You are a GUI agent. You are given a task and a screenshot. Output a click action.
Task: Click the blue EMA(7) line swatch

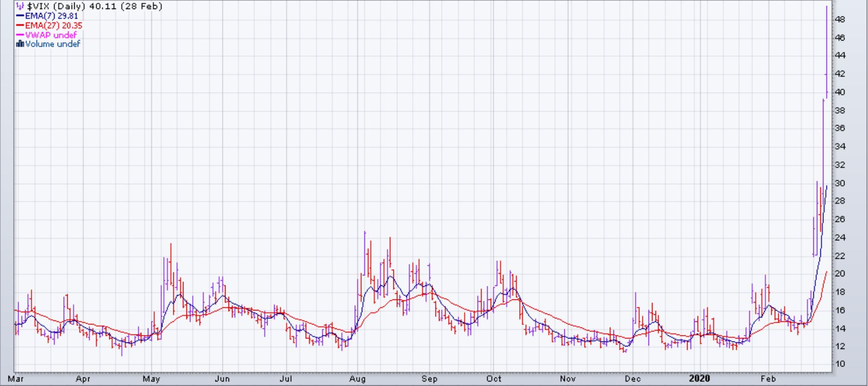(x=20, y=16)
